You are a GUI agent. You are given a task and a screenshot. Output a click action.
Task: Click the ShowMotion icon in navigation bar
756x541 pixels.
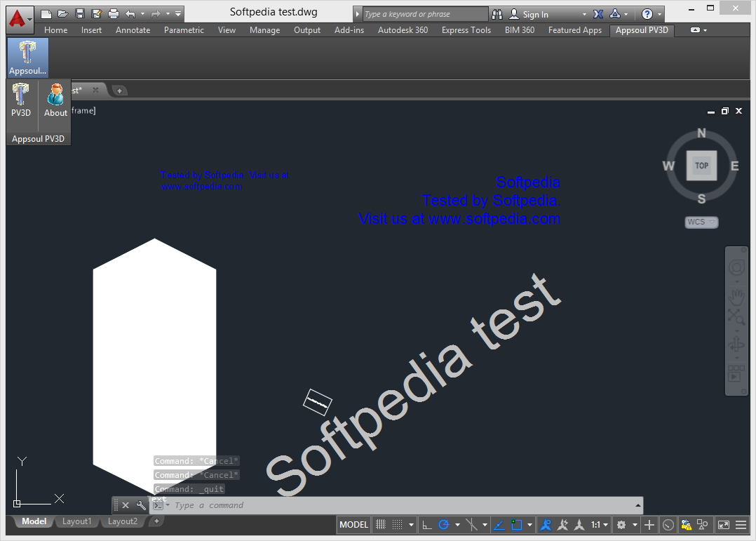click(x=736, y=373)
